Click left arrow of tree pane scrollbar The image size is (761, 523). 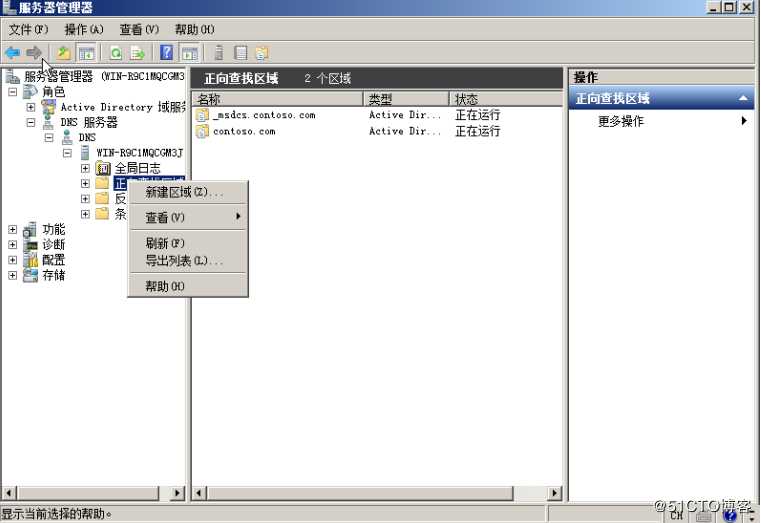pos(8,493)
